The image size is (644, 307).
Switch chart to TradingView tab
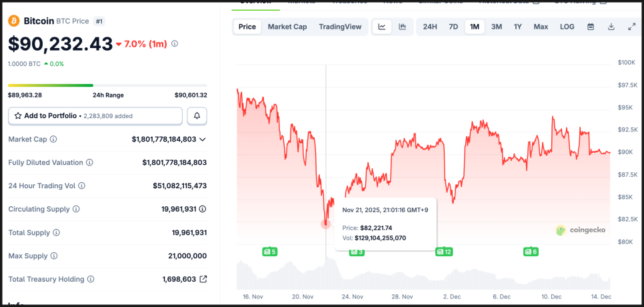click(x=340, y=27)
